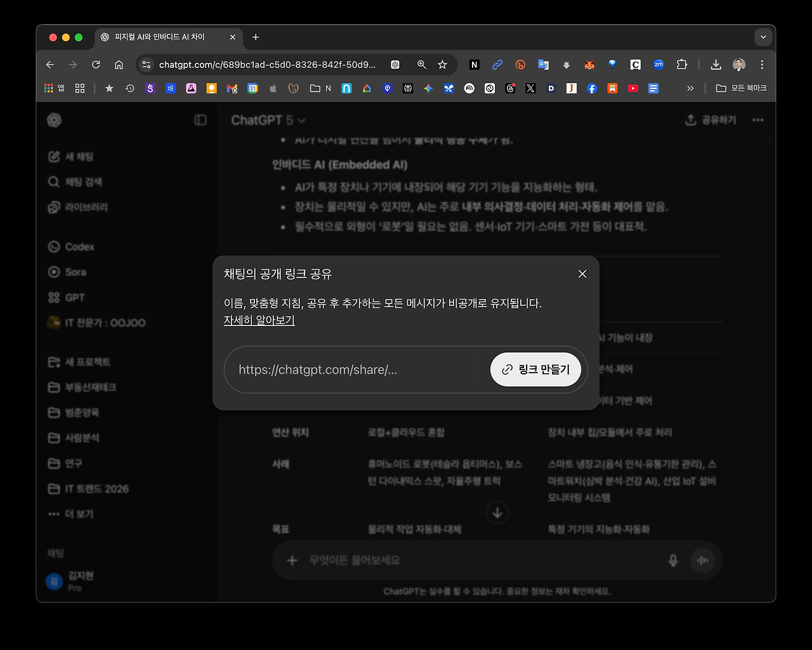Viewport: 812px width, 650px height.
Task: Open the browser downloads
Action: tap(716, 65)
